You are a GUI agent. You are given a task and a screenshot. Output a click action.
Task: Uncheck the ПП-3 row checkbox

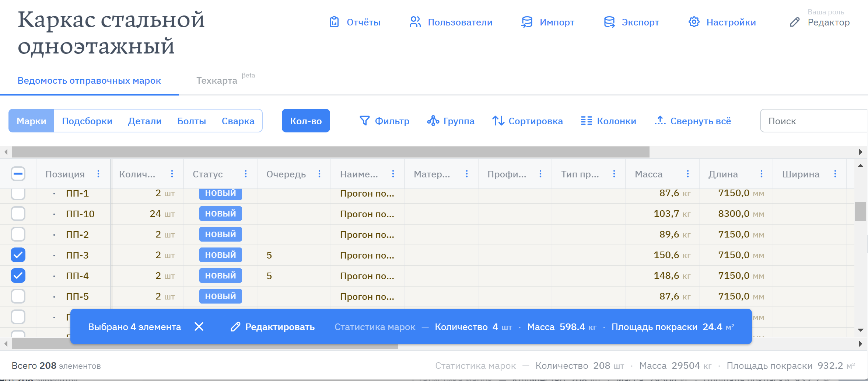click(18, 255)
